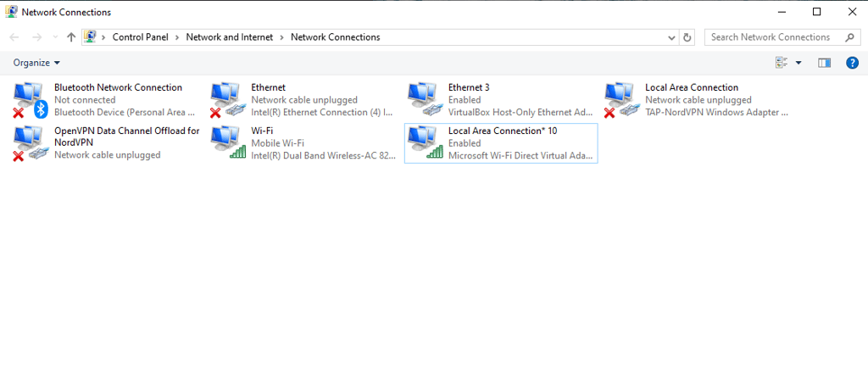This screenshot has height=385, width=868.
Task: Open Help with the question mark icon
Action: tap(852, 63)
